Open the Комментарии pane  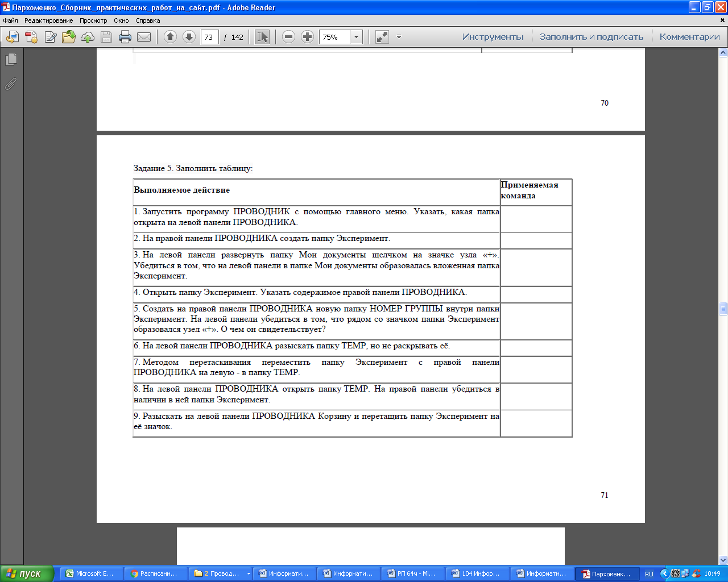point(689,37)
